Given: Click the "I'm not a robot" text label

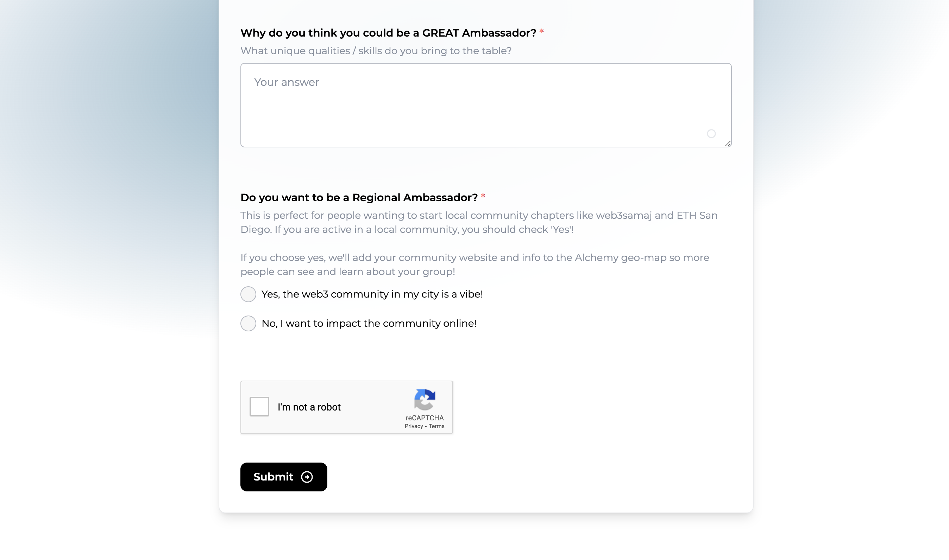Looking at the screenshot, I should tap(309, 407).
